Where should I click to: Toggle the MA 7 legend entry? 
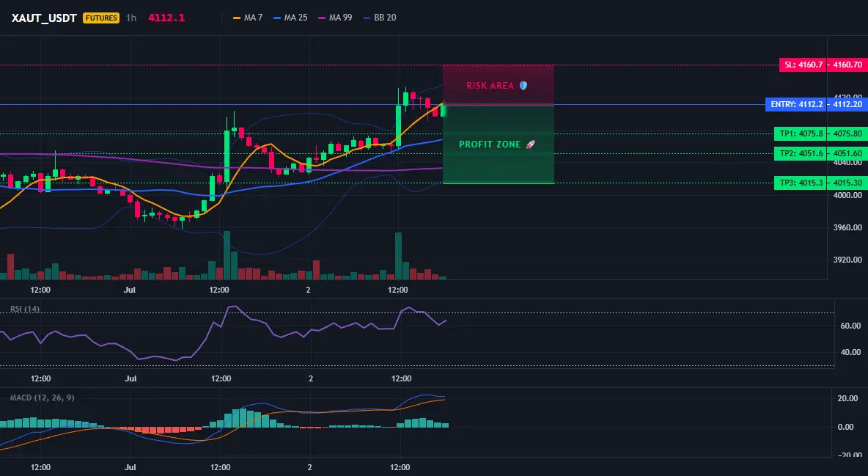(248, 18)
